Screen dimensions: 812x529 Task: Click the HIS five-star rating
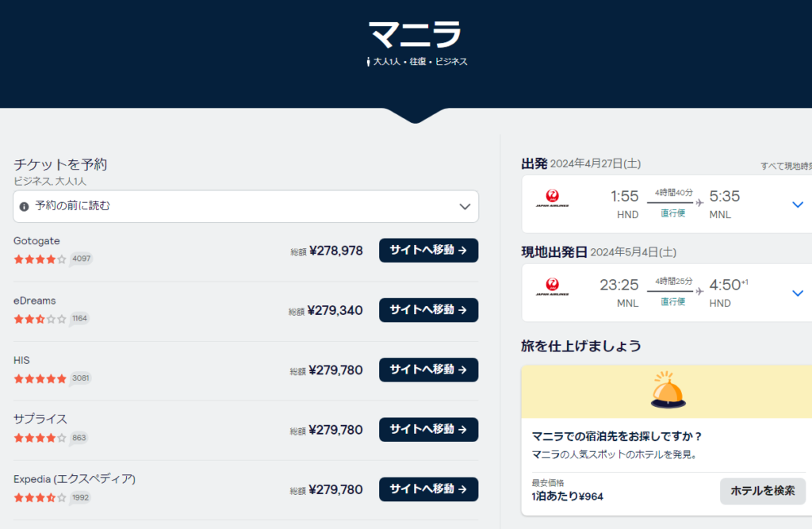click(40, 378)
